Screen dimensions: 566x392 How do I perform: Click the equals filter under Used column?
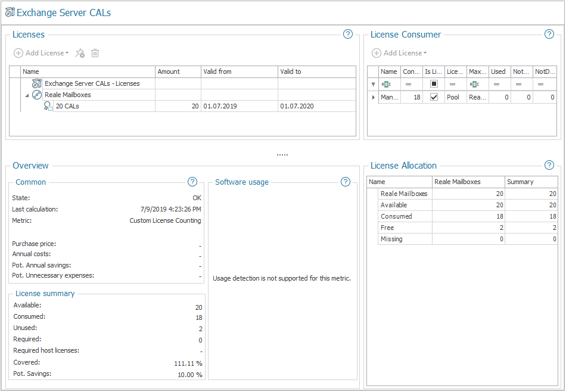pos(496,84)
